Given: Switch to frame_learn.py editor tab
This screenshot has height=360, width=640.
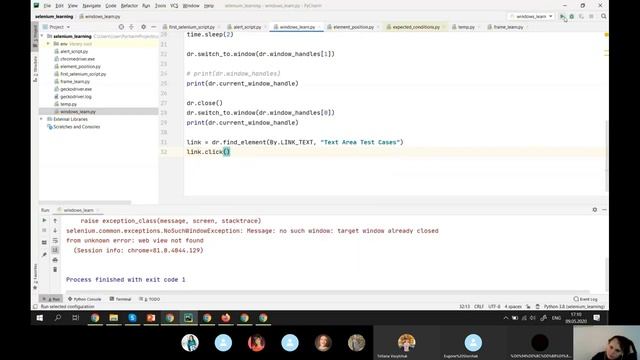Looking at the screenshot, I should coord(508,27).
